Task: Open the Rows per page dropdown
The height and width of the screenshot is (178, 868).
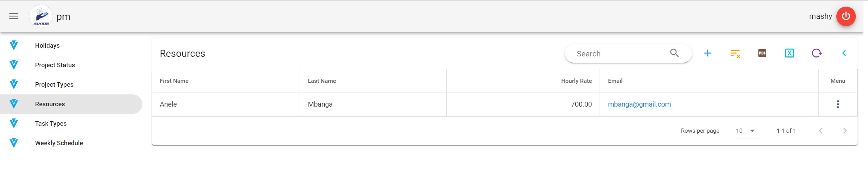Action: pyautogui.click(x=746, y=131)
